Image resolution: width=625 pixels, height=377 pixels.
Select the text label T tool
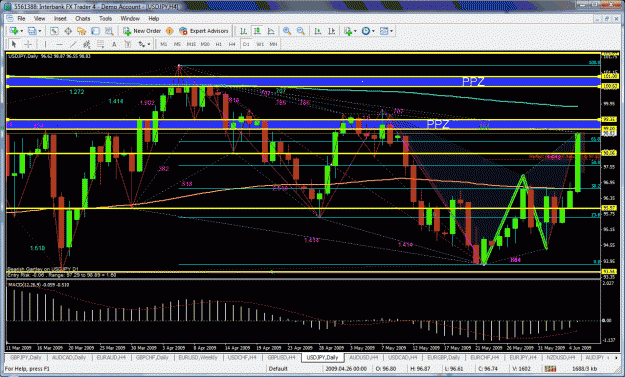[128, 44]
